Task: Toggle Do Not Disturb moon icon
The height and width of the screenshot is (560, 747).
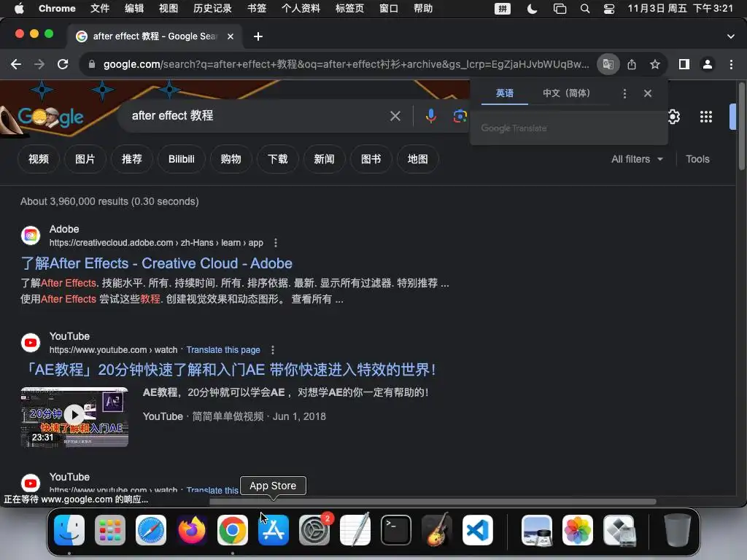Action: 532,9
